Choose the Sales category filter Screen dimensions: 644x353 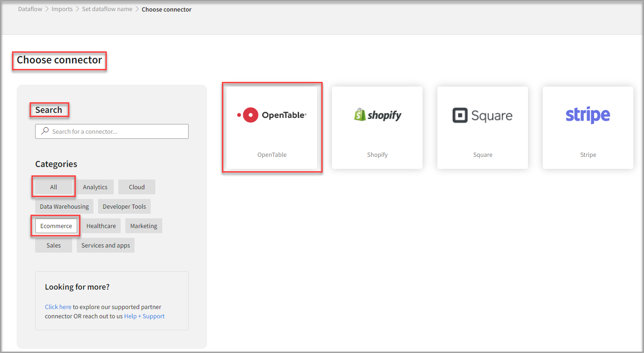tap(54, 245)
